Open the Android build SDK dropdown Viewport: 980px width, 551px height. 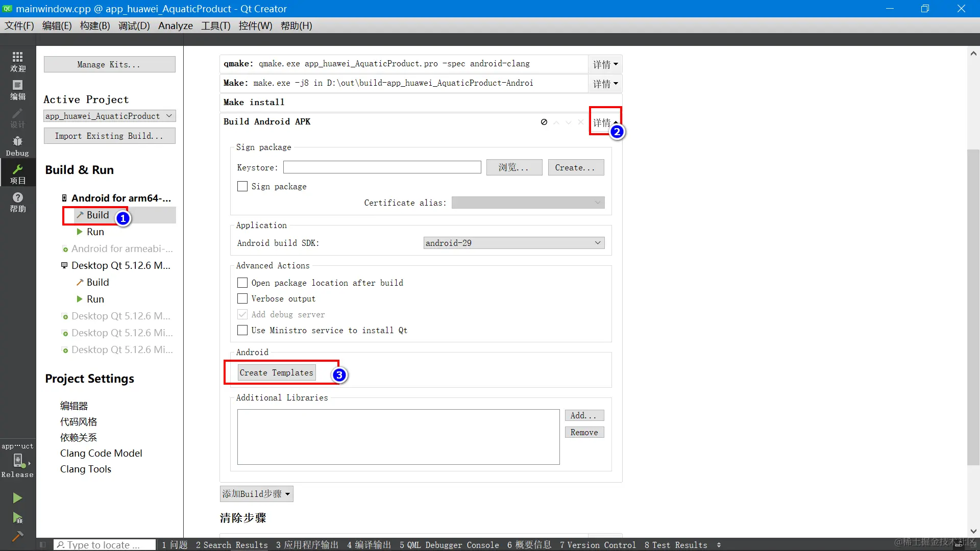(x=513, y=243)
